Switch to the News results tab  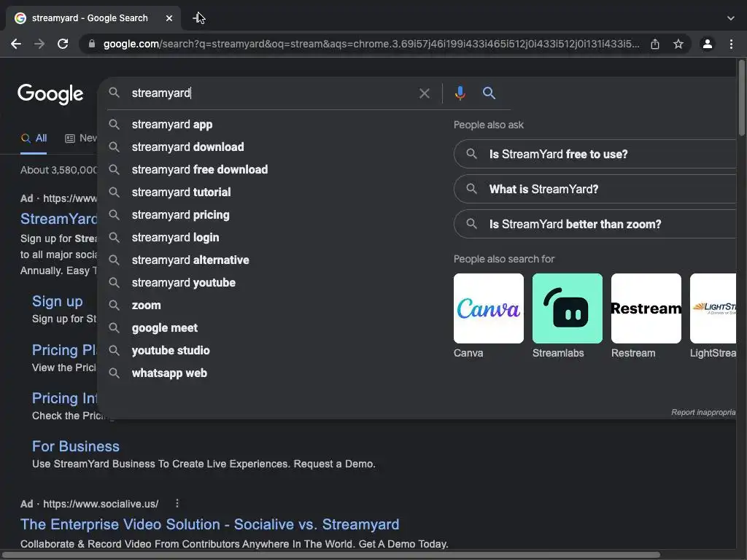pos(81,138)
